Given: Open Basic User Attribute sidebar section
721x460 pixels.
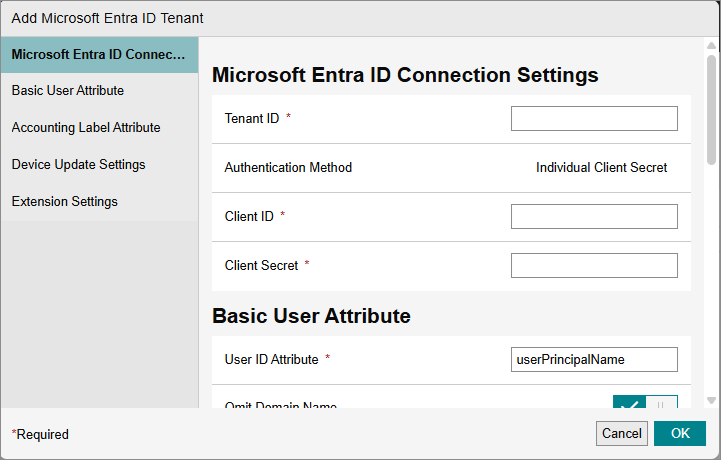Looking at the screenshot, I should (99, 91).
